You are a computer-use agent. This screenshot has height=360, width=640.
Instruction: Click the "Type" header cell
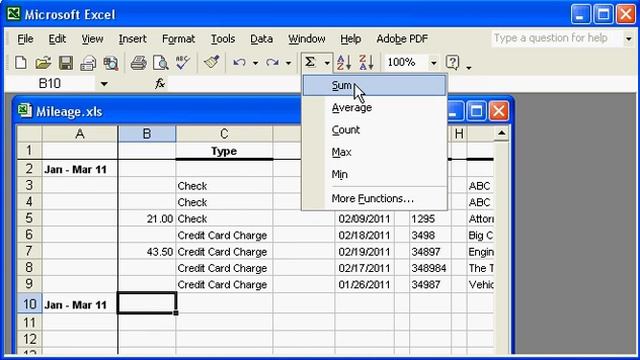click(x=224, y=151)
